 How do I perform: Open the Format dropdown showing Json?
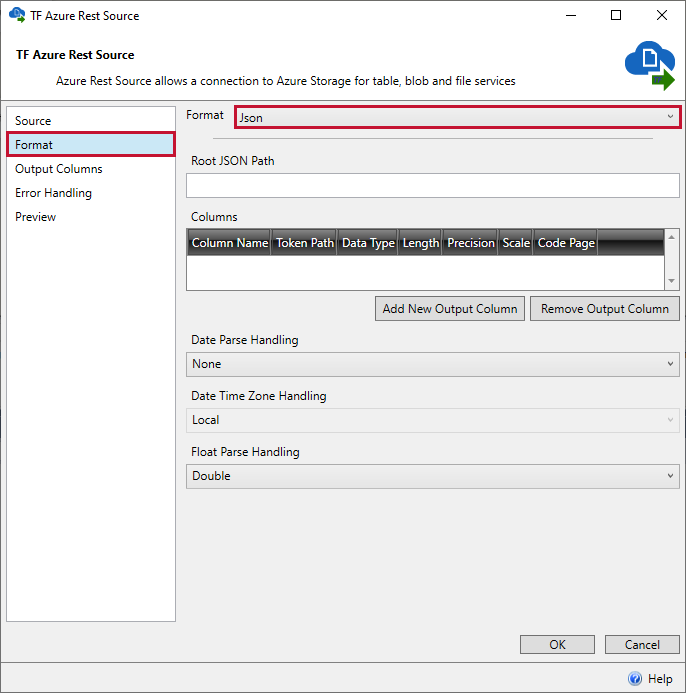pos(457,118)
